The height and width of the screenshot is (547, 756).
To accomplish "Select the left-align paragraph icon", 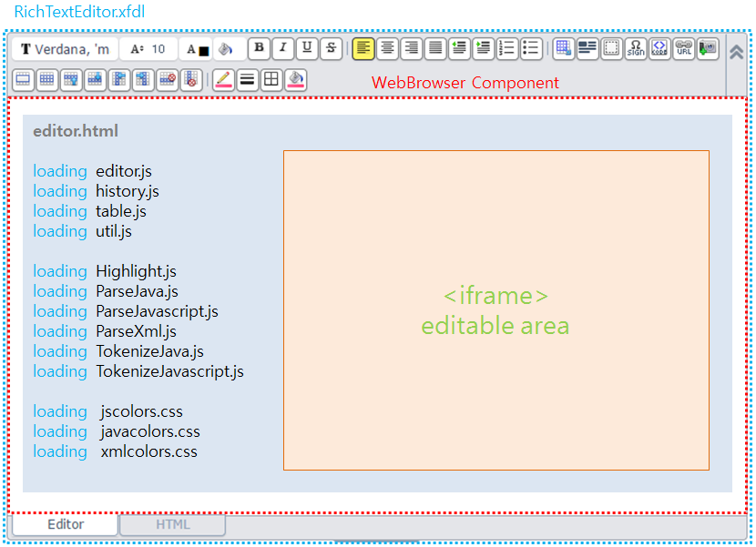I will coord(363,49).
